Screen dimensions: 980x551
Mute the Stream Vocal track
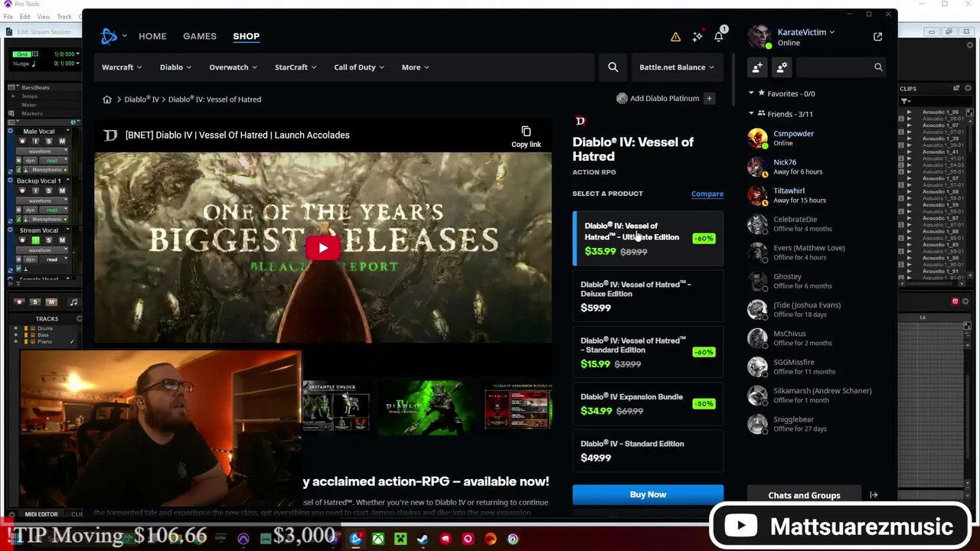pos(61,240)
